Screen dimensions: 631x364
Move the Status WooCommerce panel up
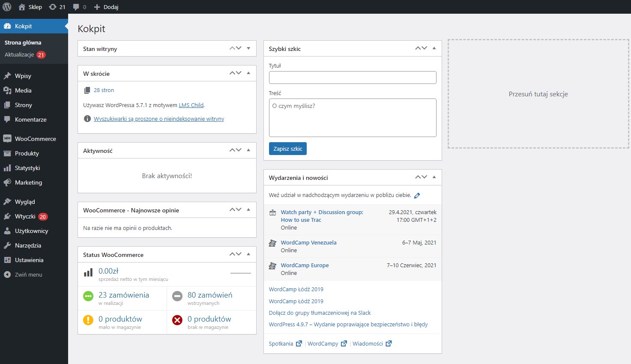coord(233,254)
